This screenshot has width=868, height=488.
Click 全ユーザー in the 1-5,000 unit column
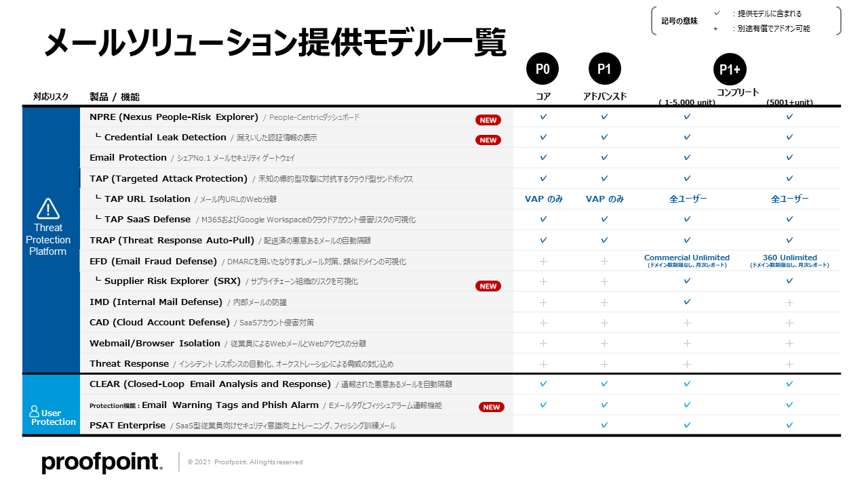click(688, 199)
